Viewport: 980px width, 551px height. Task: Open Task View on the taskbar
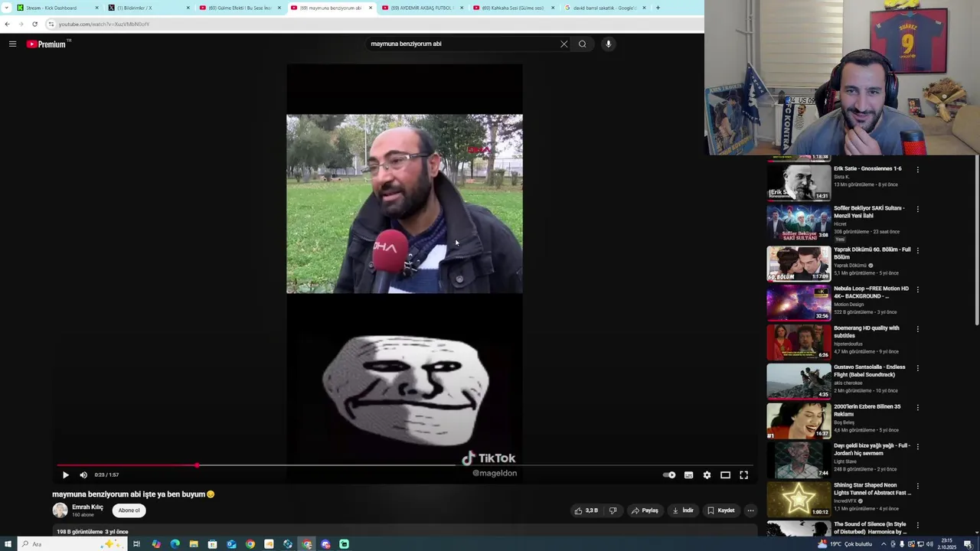[136, 544]
